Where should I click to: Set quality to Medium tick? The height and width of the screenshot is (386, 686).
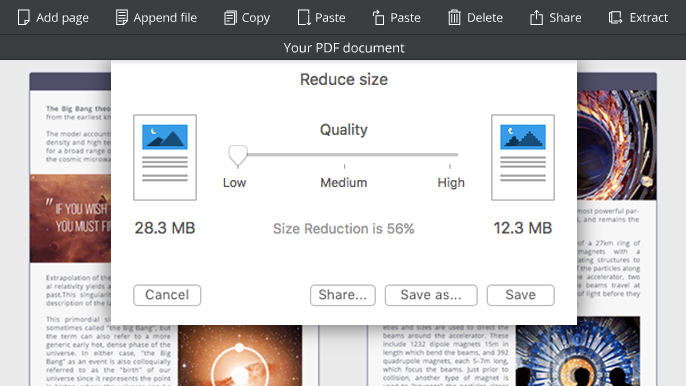(344, 166)
